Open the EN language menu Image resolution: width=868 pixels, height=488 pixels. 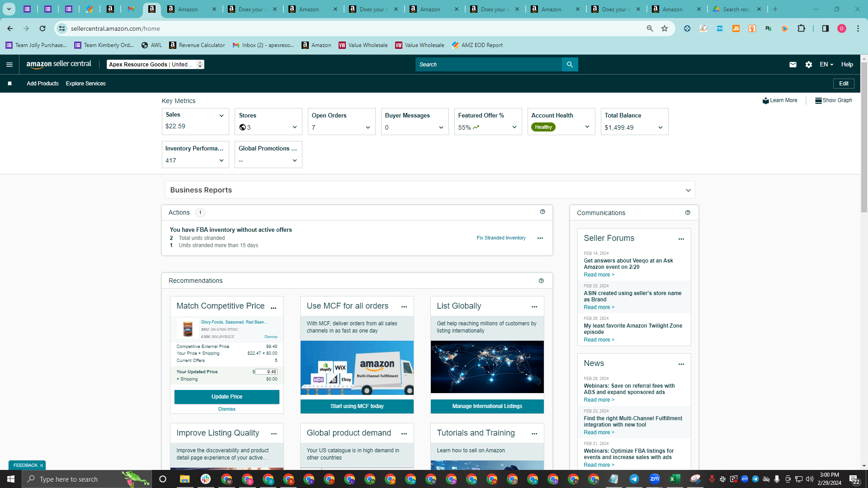[x=826, y=65]
